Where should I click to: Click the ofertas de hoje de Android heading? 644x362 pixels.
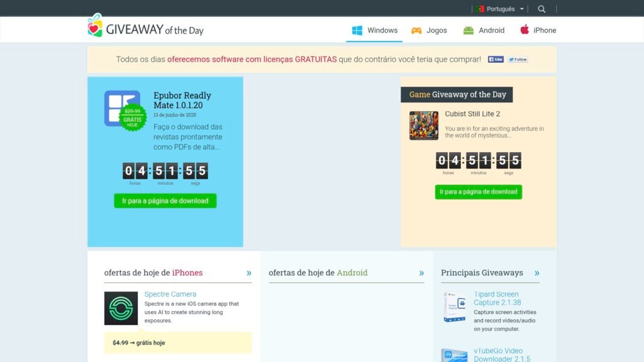point(318,273)
